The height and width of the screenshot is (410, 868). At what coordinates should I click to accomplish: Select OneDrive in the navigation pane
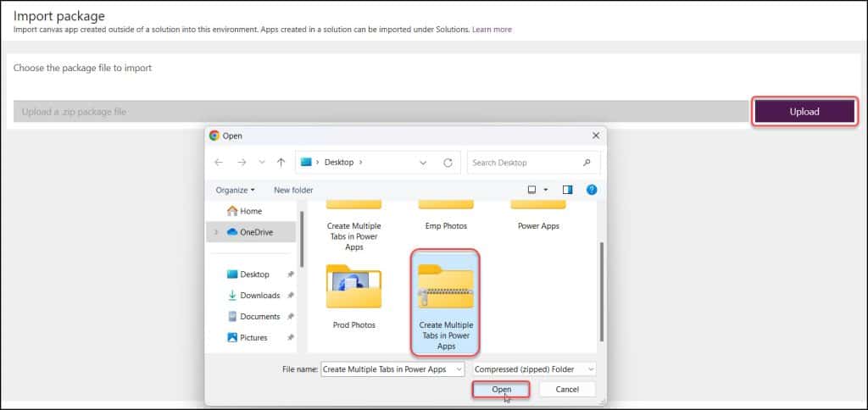[251, 232]
